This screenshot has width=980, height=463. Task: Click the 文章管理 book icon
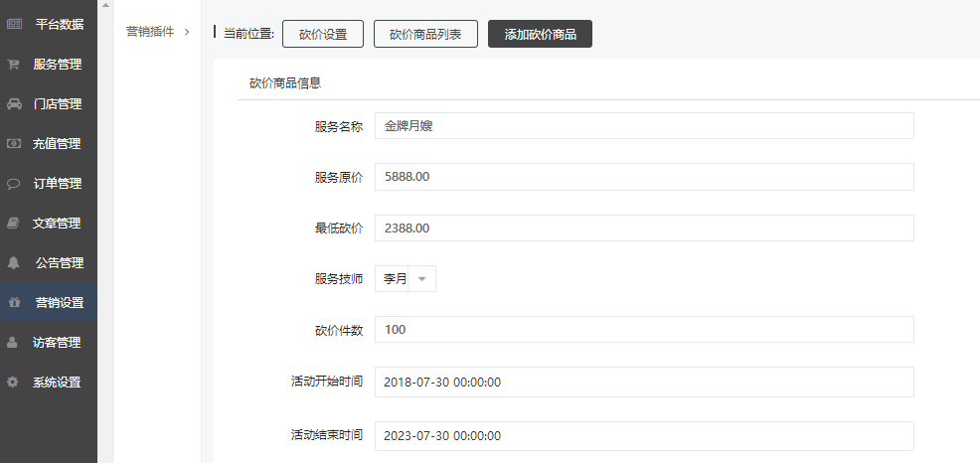(14, 224)
